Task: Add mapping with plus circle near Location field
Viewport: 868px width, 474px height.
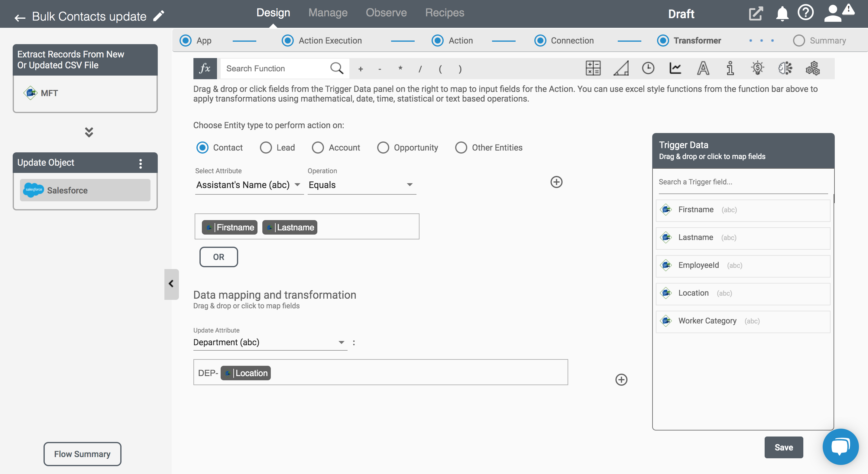Action: click(x=621, y=380)
